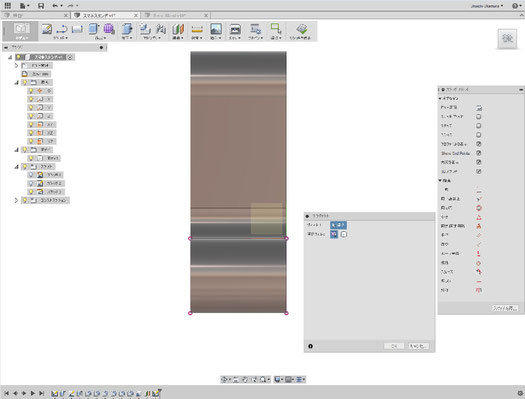Click the purple Create Form sphere icon

(109, 29)
